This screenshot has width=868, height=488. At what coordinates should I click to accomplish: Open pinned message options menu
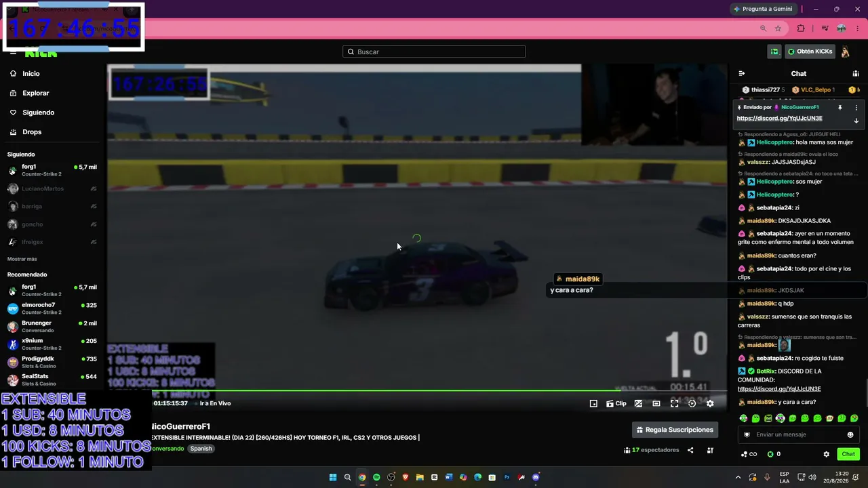pos(856,108)
